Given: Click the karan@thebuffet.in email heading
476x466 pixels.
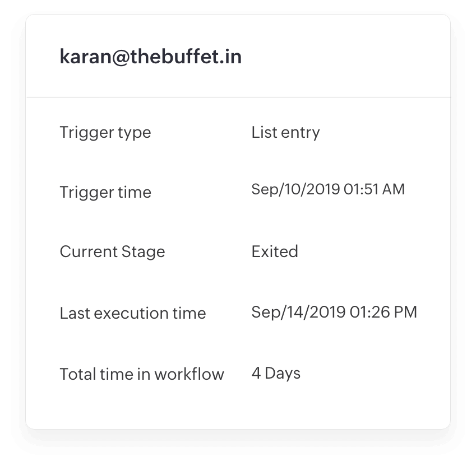Looking at the screenshot, I should tap(150, 57).
